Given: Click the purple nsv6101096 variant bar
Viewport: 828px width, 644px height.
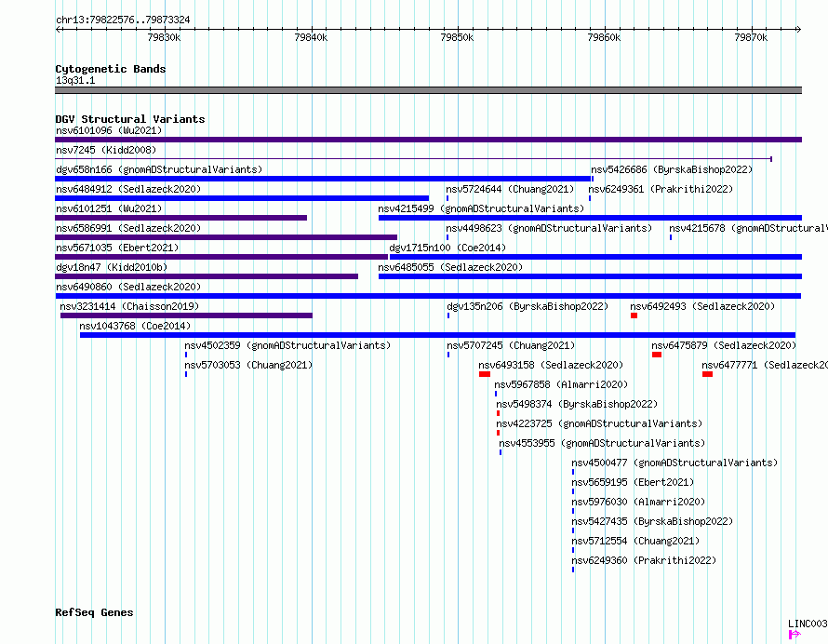Looking at the screenshot, I should point(428,140).
